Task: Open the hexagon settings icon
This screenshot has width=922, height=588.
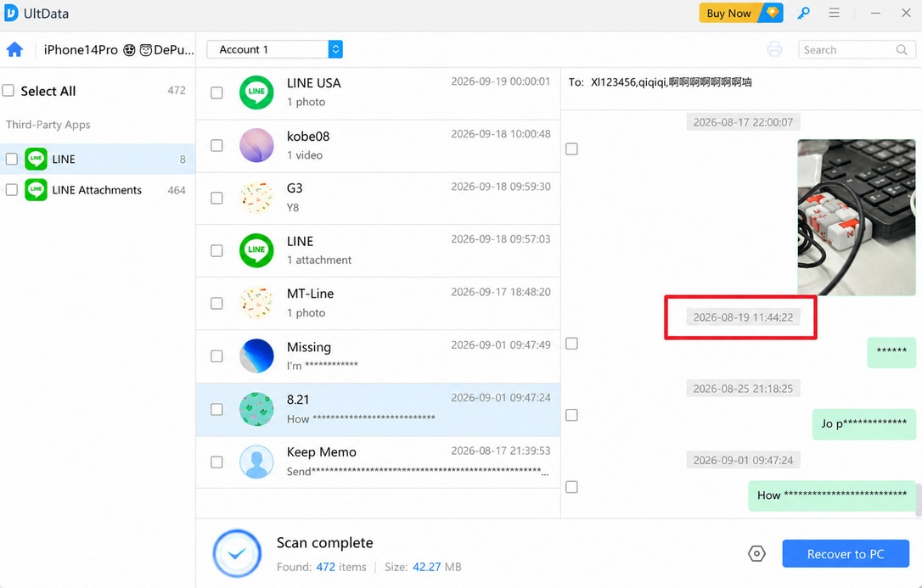Action: [756, 553]
